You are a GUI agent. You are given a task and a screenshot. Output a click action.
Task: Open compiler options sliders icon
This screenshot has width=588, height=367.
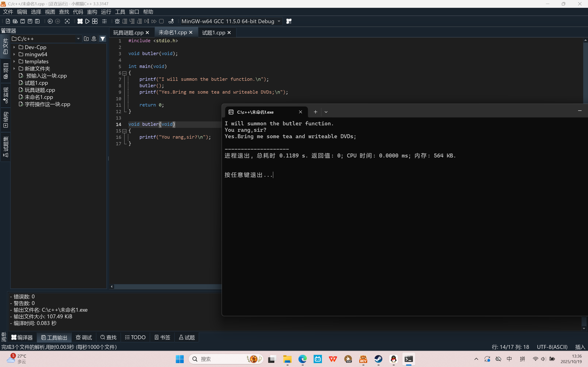pyautogui.click(x=105, y=21)
